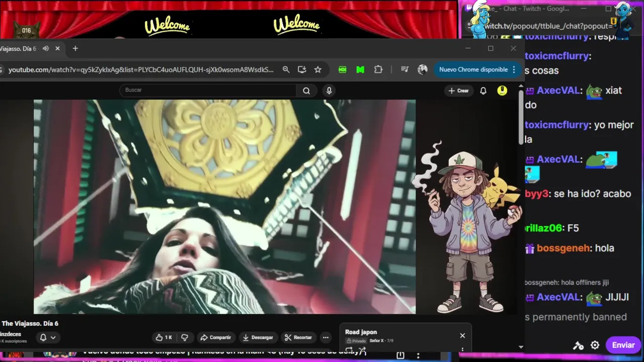Click the YouTube search magnifier button
644x362 pixels.
(x=306, y=90)
